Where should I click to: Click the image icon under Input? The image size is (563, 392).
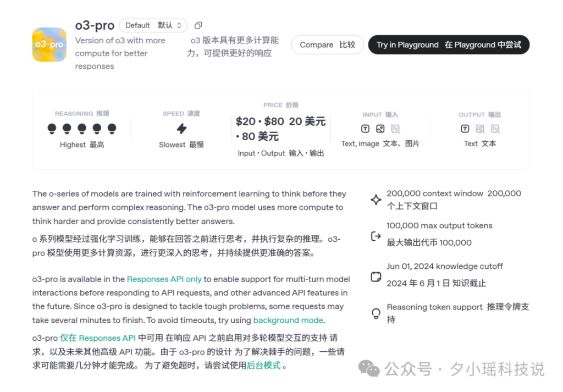pos(380,129)
